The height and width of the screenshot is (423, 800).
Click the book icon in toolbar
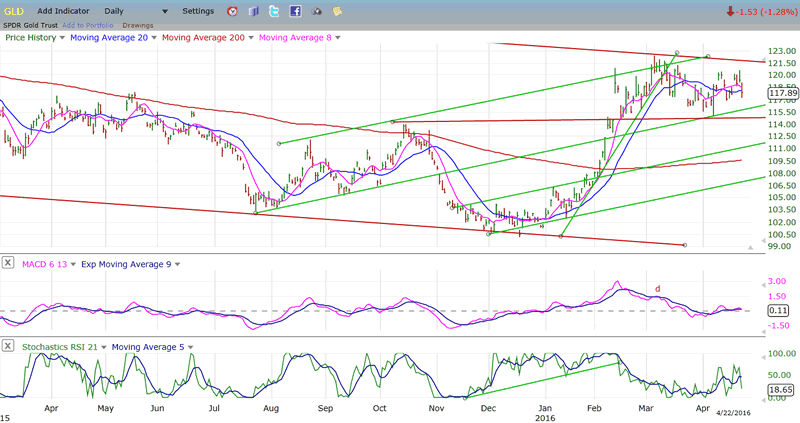(253, 11)
